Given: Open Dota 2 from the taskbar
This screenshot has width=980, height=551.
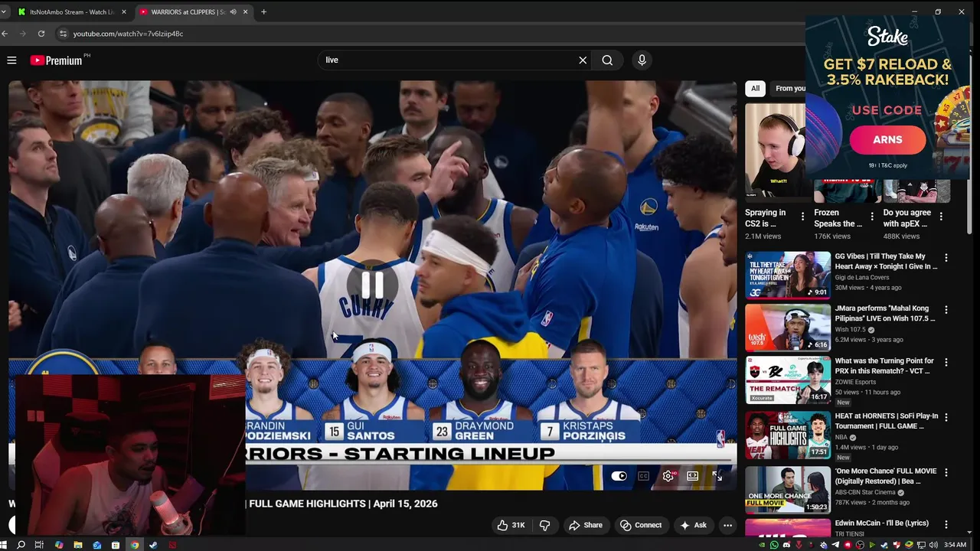Looking at the screenshot, I should point(172,545).
